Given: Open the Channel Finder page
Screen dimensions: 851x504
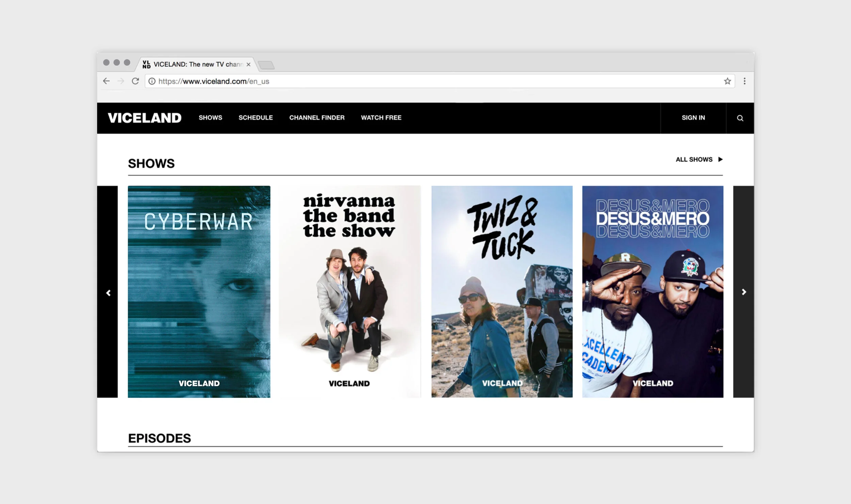Looking at the screenshot, I should coord(317,118).
